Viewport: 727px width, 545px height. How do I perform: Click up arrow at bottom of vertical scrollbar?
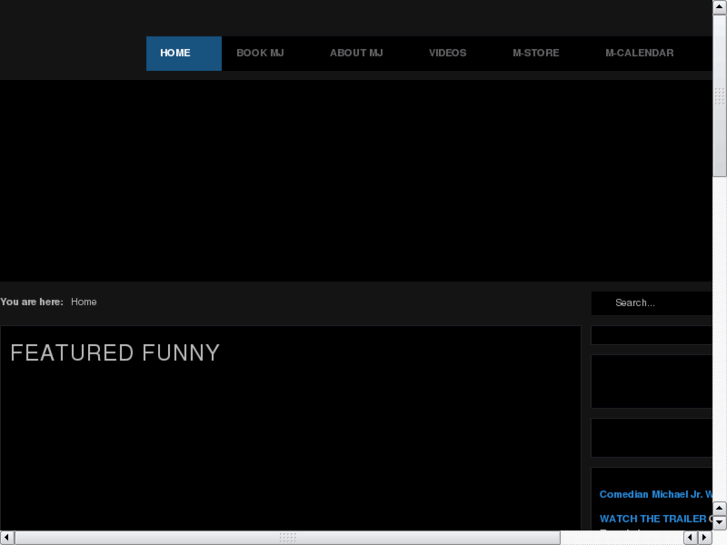719,509
